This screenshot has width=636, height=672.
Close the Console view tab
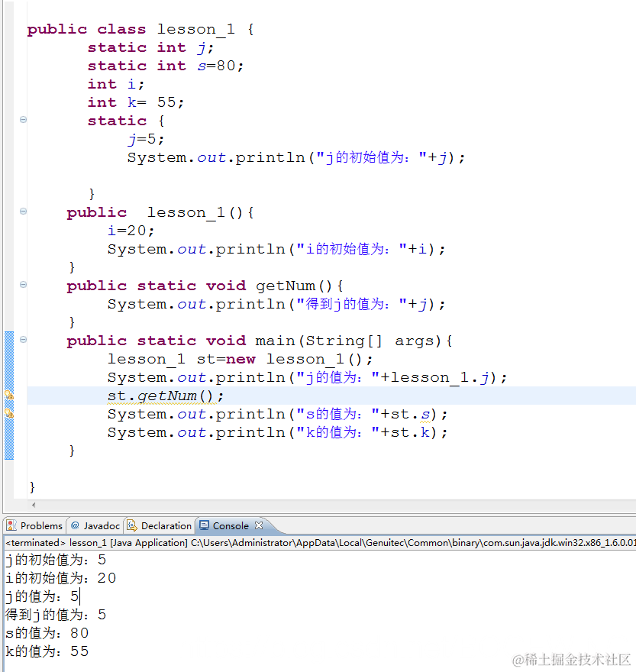[258, 525]
